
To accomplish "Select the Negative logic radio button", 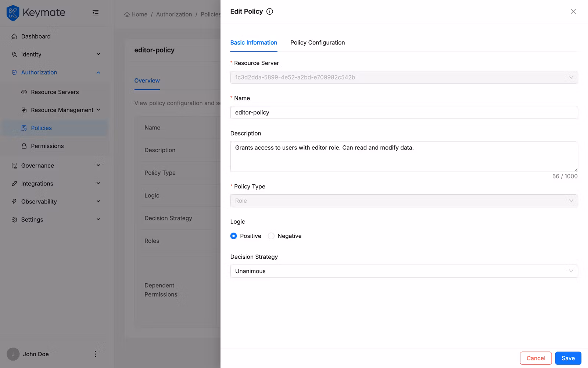I will click(271, 236).
